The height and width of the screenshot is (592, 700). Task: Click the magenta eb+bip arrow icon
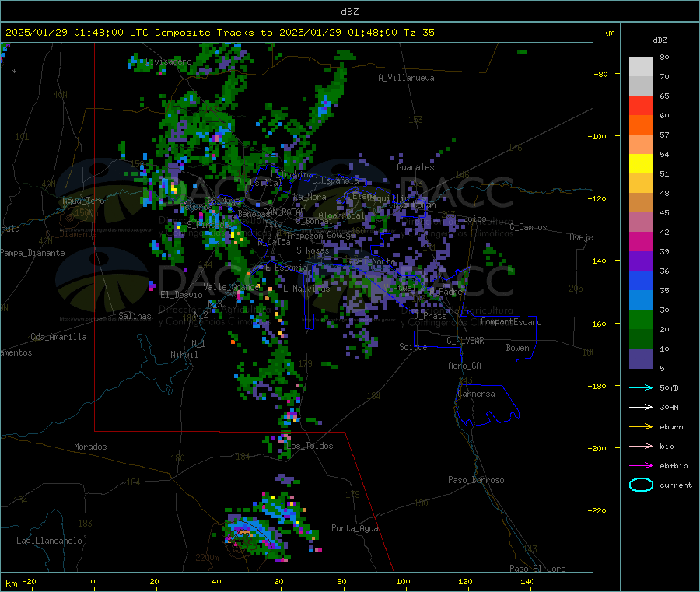(641, 466)
